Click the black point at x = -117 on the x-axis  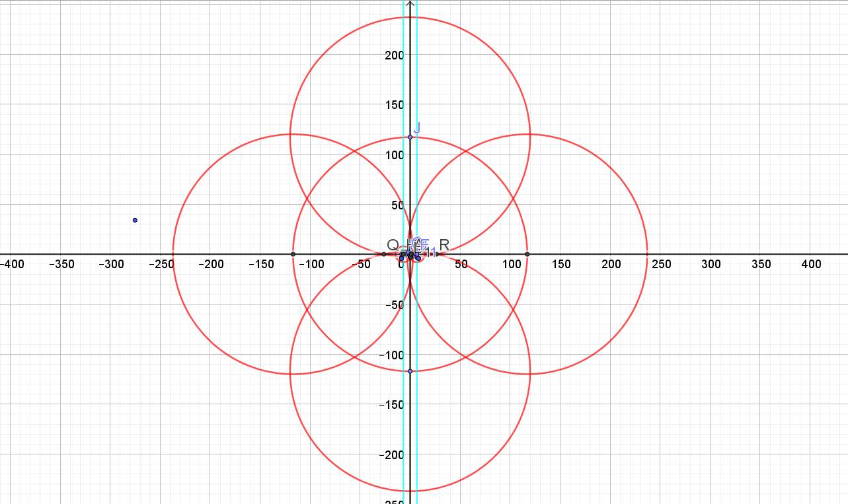(x=293, y=254)
